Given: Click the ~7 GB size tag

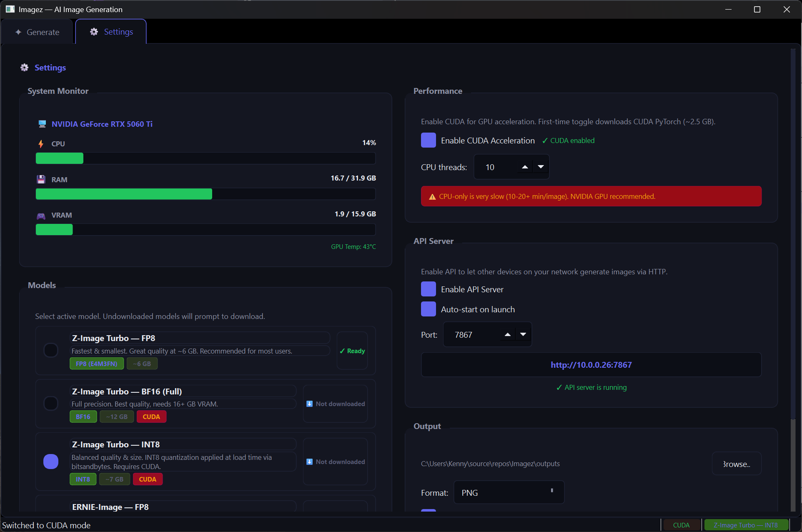Looking at the screenshot, I should pyautogui.click(x=115, y=479).
